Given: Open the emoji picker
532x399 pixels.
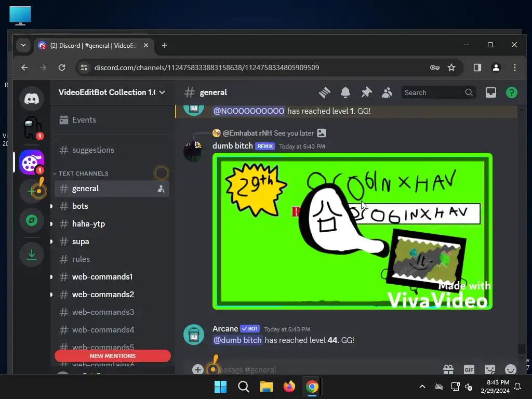Looking at the screenshot, I should click(510, 369).
